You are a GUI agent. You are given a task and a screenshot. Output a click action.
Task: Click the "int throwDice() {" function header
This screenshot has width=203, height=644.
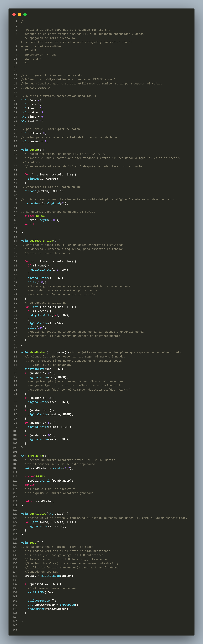pyautogui.click(x=35, y=456)
